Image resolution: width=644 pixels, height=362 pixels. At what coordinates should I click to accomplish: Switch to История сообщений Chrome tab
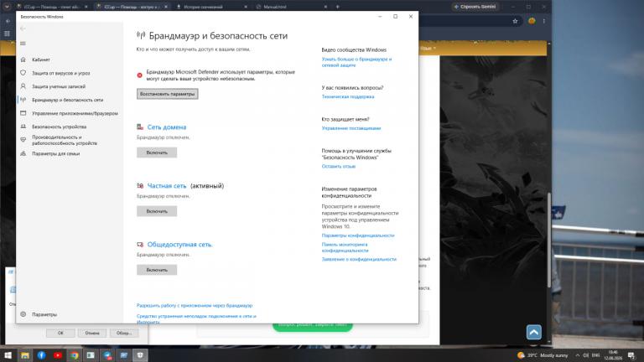[x=203, y=7]
